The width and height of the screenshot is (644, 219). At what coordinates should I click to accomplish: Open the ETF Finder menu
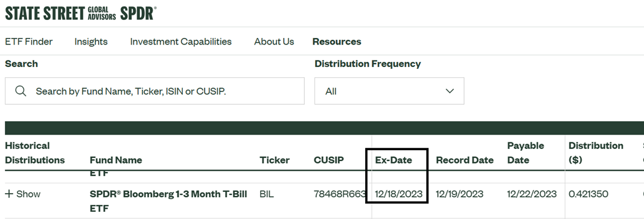(x=29, y=42)
